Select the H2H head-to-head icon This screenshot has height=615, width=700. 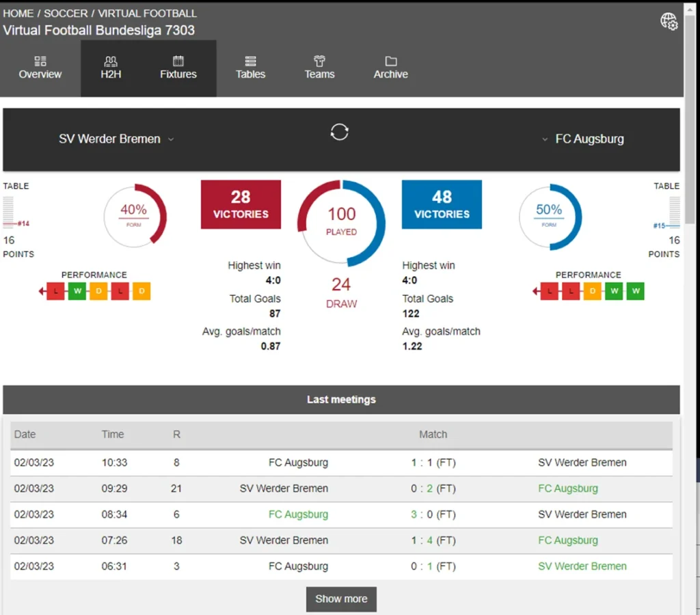tap(111, 60)
